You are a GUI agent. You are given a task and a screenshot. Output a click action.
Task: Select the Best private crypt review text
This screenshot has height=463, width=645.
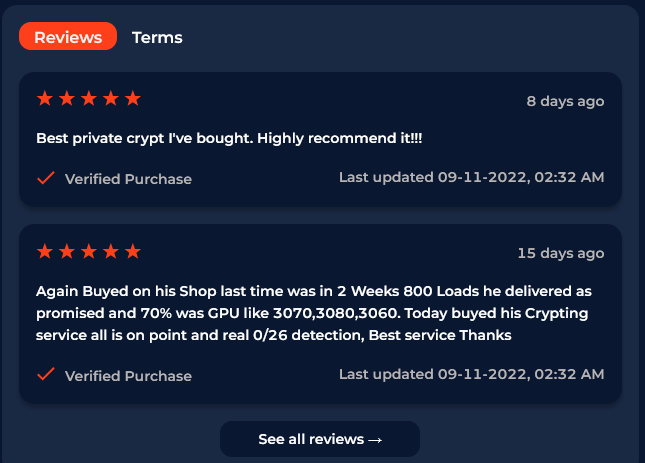pyautogui.click(x=229, y=139)
